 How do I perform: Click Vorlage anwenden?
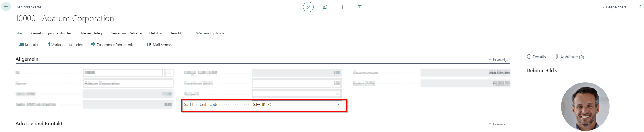click(65, 45)
